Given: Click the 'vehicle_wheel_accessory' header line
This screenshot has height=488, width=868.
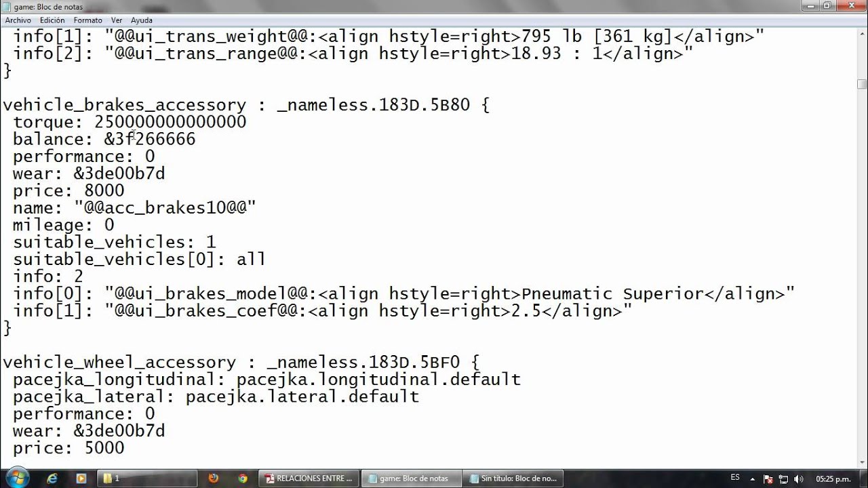Looking at the screenshot, I should click(x=241, y=362).
